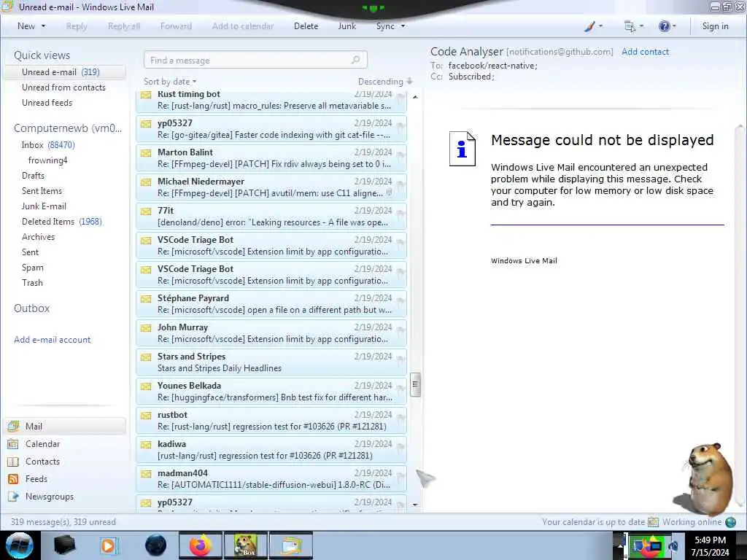Image resolution: width=747 pixels, height=560 pixels.
Task: Click envelope icon of 77it message
Action: (x=146, y=211)
